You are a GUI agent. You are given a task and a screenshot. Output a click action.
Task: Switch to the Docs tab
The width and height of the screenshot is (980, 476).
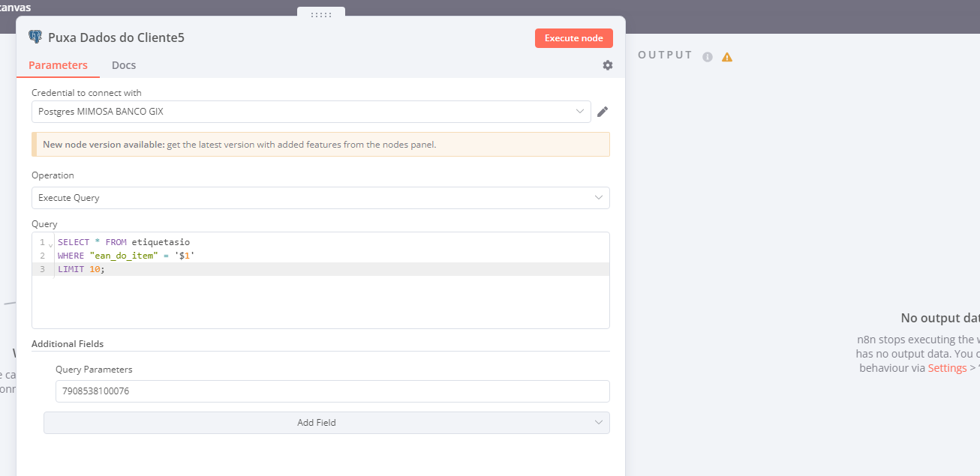tap(124, 65)
